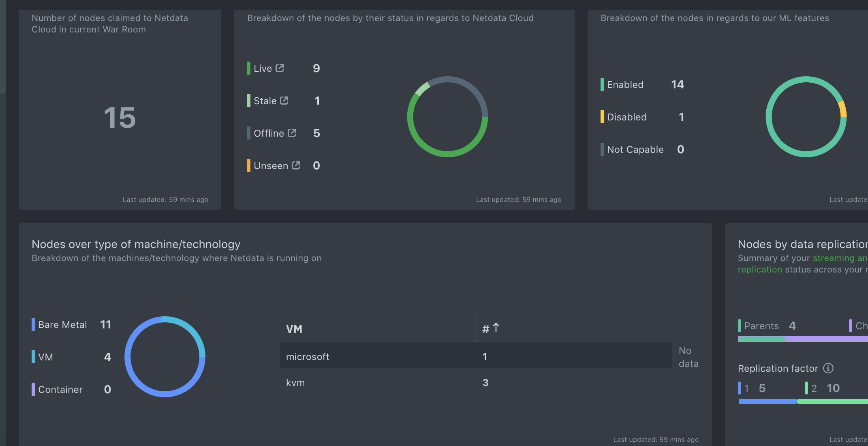Click the Replication factor info icon
The image size is (868, 446).
(829, 368)
